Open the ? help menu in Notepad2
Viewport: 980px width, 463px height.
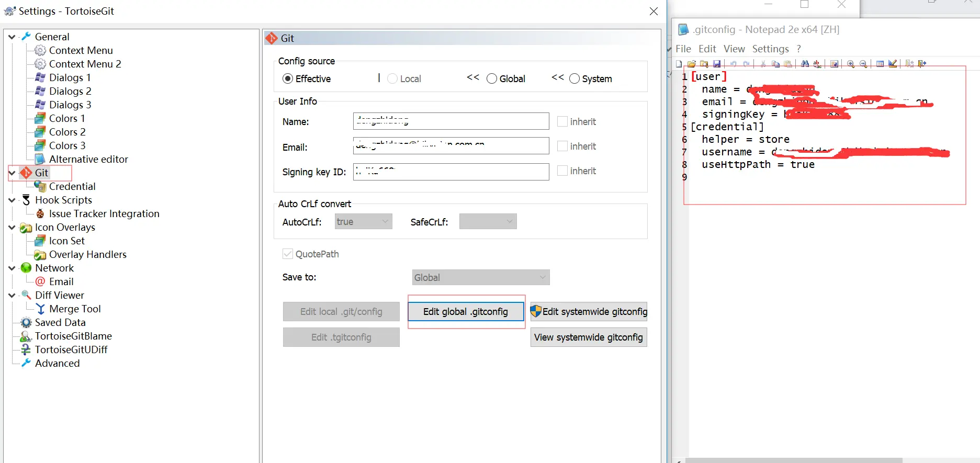tap(799, 49)
